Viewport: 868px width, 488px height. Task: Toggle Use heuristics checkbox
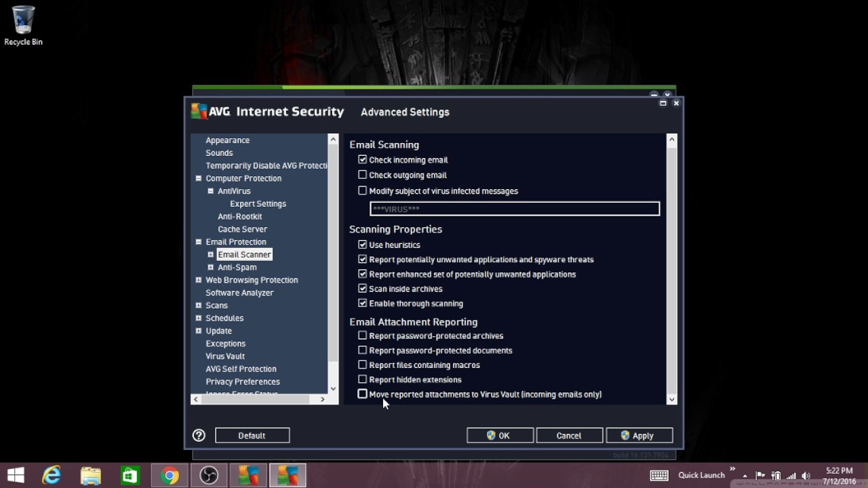pyautogui.click(x=362, y=245)
